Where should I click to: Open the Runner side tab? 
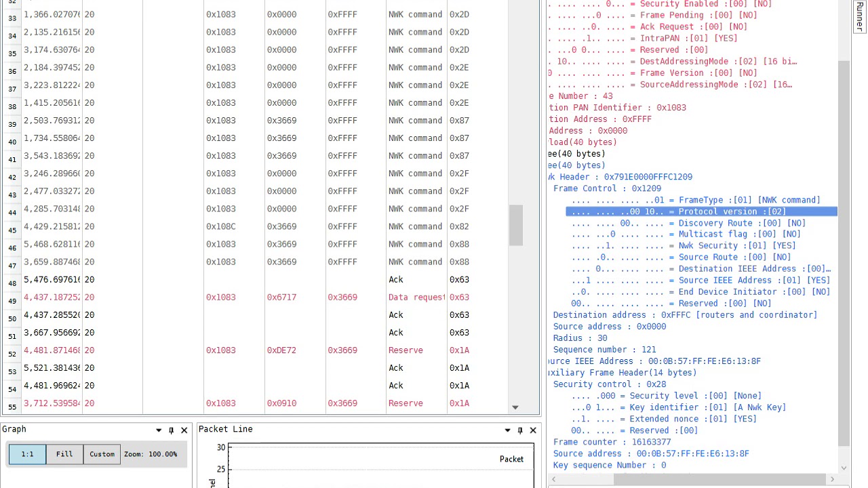[x=860, y=16]
